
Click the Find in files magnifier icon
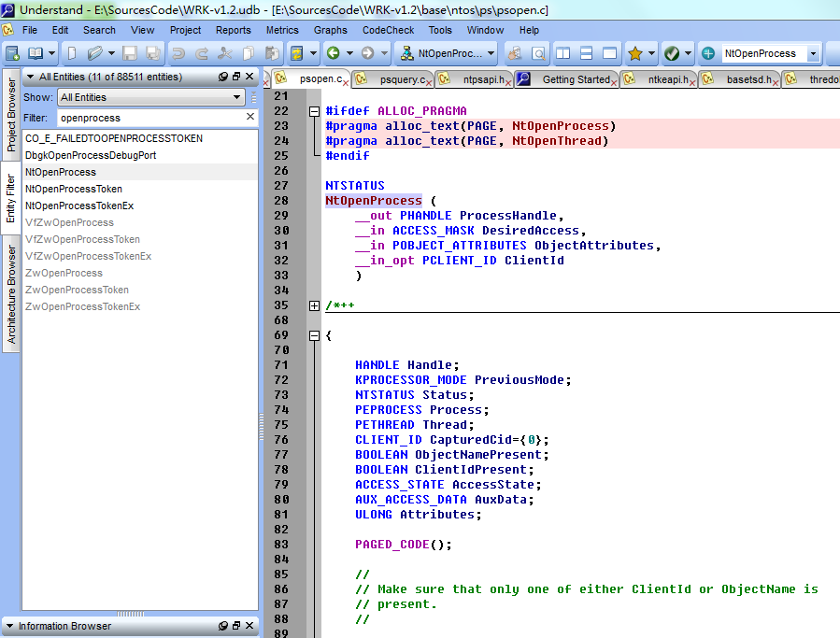538,53
